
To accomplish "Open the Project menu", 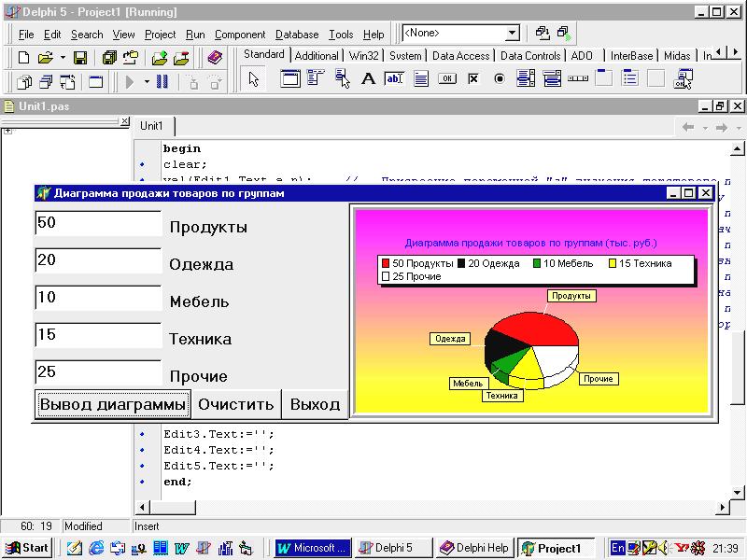I will (x=160, y=35).
